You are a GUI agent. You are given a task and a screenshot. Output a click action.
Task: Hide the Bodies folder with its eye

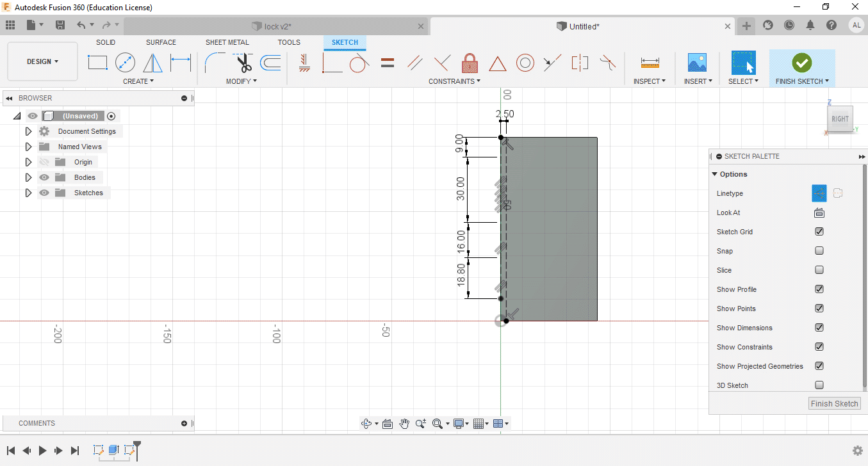tap(44, 177)
